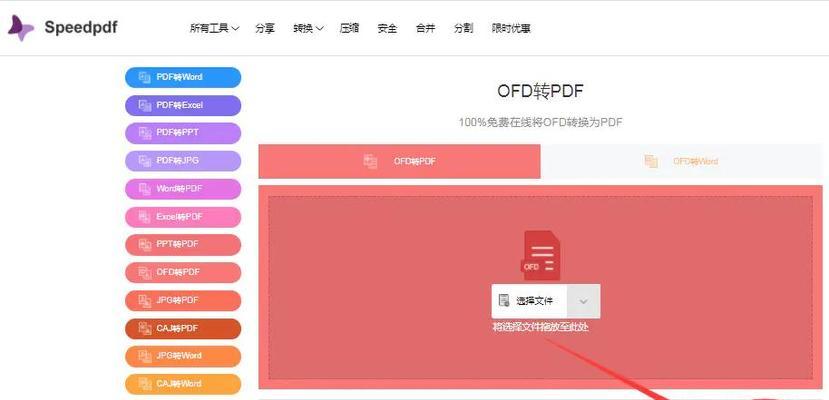The height and width of the screenshot is (400, 829).
Task: Select the OFD转PDF tab
Action: [x=399, y=161]
